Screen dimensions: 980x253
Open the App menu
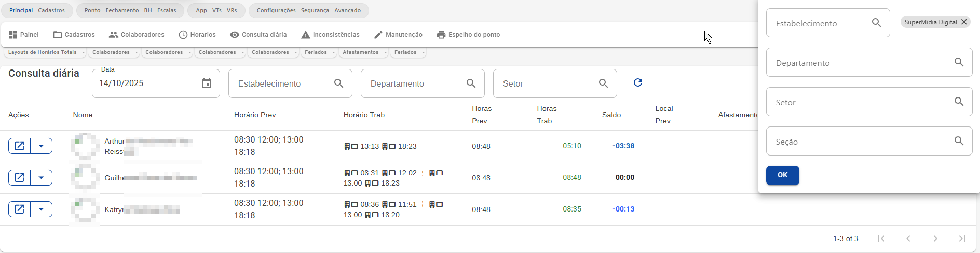[201, 10]
